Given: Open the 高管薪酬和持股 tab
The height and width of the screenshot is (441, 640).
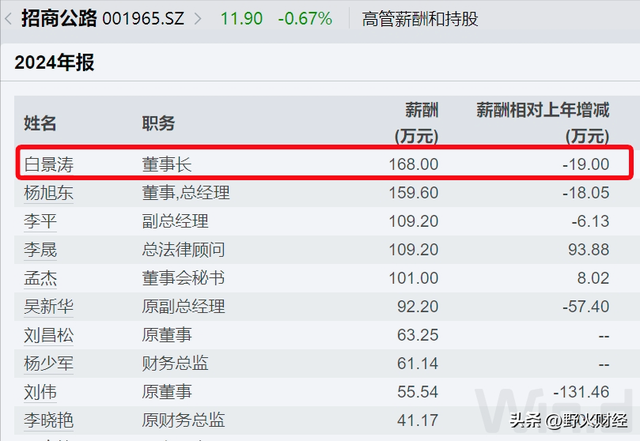Looking at the screenshot, I should point(420,19).
